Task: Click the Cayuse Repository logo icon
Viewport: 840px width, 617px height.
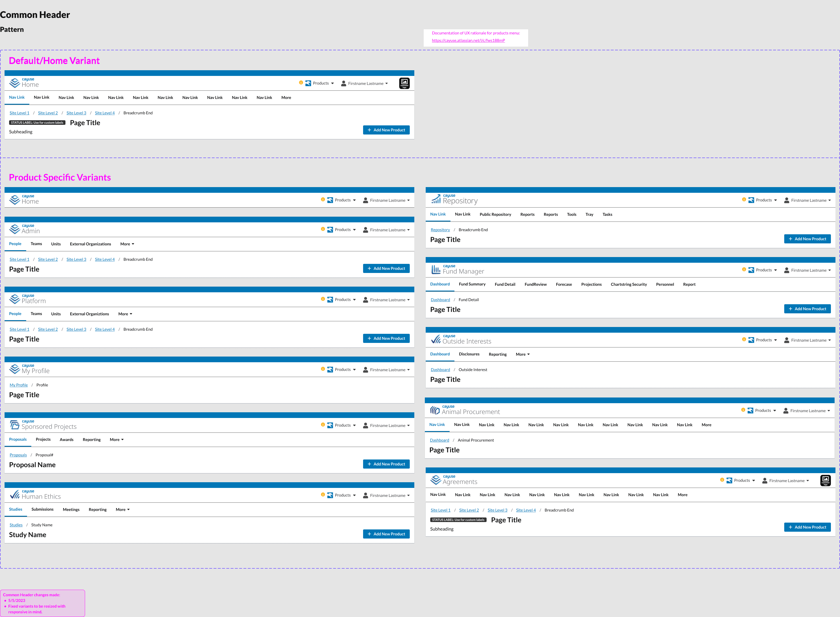Action: 436,199
